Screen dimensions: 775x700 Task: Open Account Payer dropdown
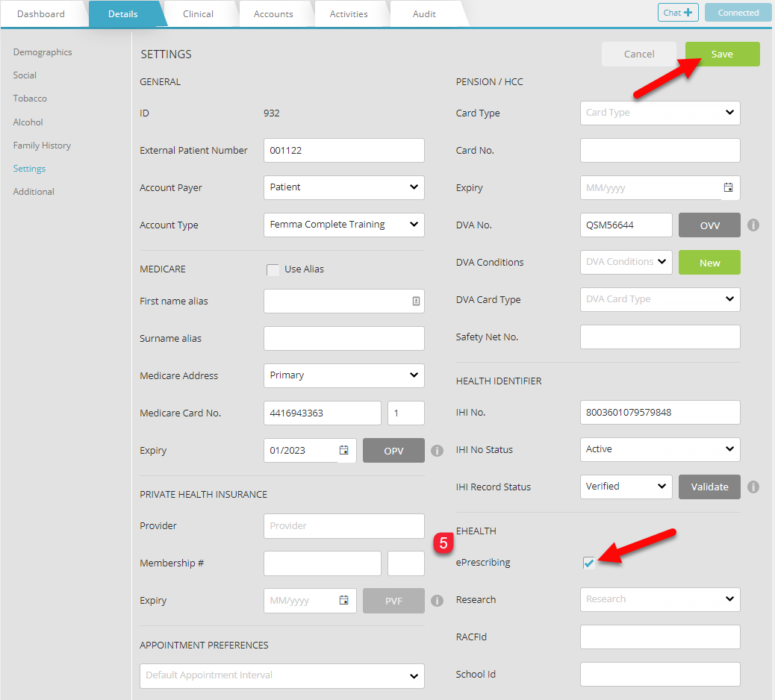click(344, 188)
